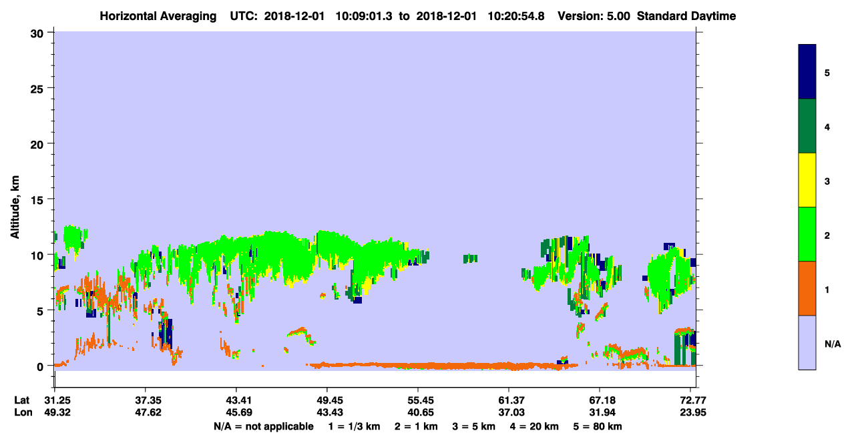Click the start time '10:09:01.3' in title
Image resolution: width=868 pixels, height=445 pixels.
[x=363, y=16]
